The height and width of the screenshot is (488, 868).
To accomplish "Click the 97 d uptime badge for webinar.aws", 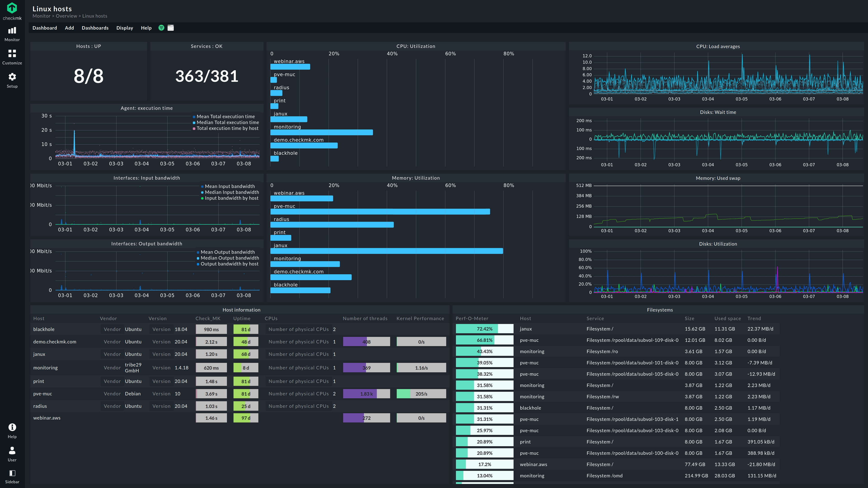I will (246, 418).
